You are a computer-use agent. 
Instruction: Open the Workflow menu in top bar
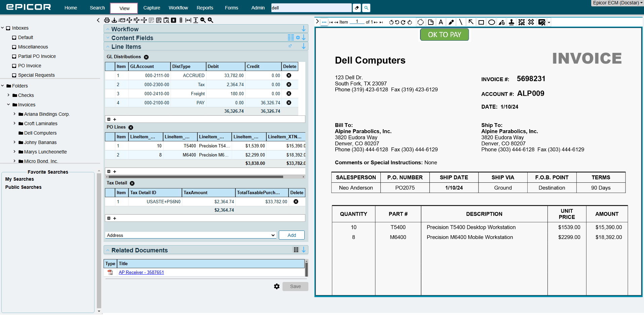coord(178,8)
